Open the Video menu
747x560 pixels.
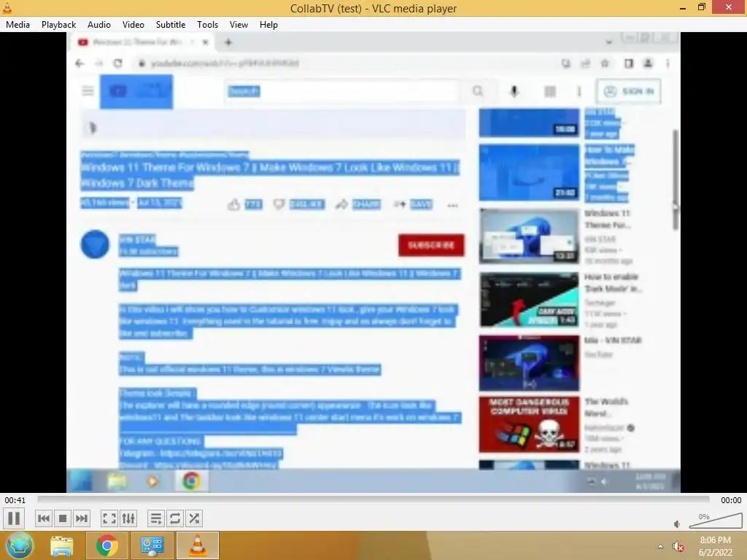click(x=133, y=25)
